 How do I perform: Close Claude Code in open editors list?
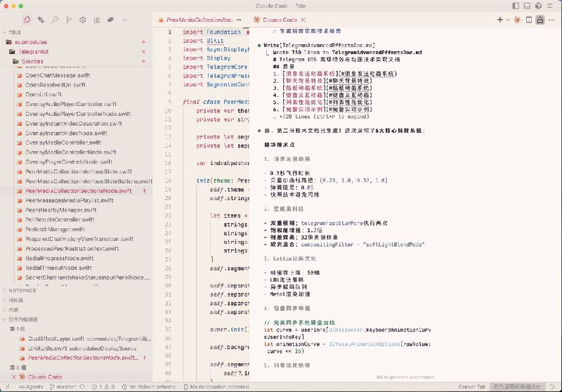pos(13,377)
